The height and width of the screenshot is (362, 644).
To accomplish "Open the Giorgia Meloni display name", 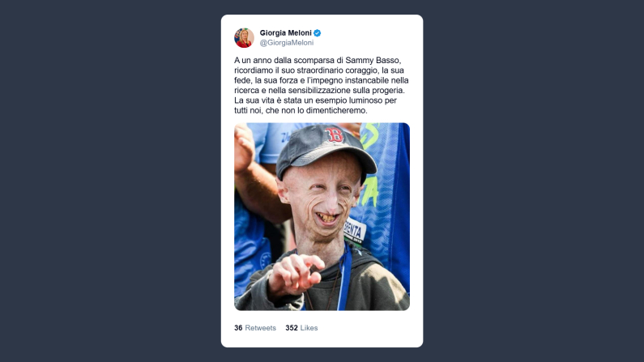I will click(x=285, y=33).
